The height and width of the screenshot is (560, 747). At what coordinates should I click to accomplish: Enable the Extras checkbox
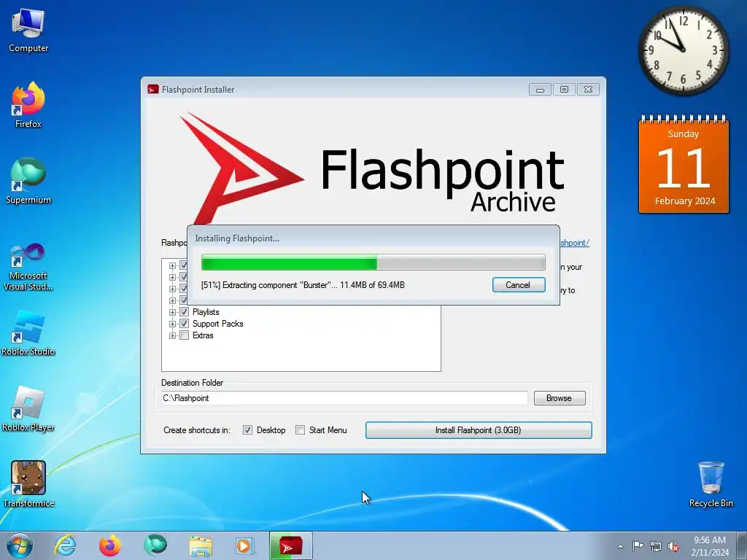[184, 335]
